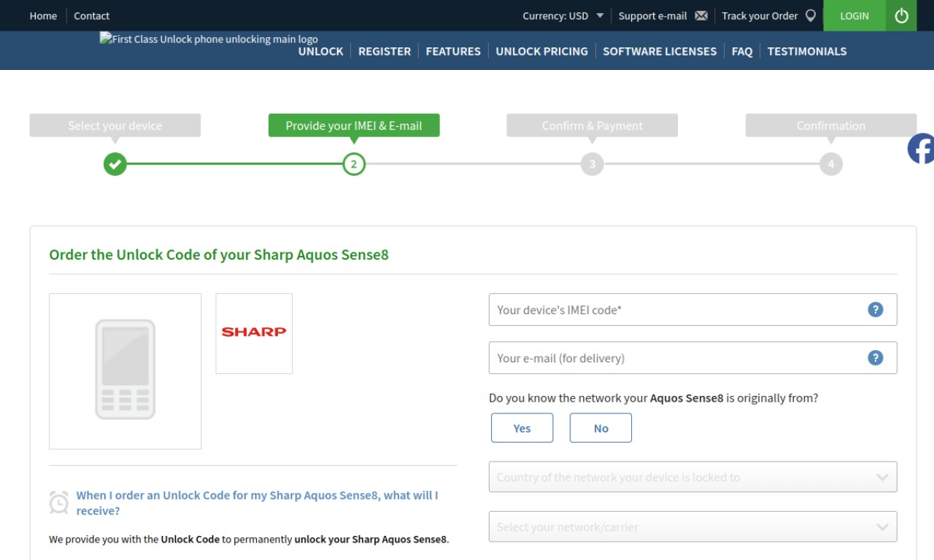Click the Home link in the top bar

coord(43,15)
